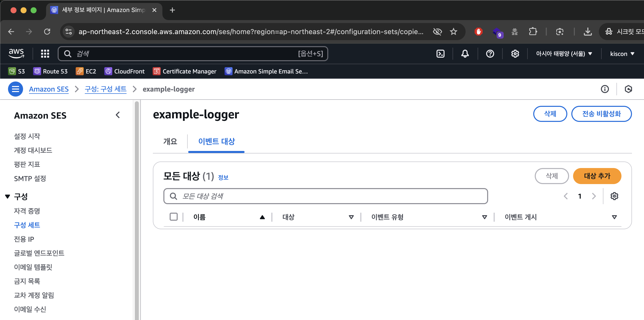Click the orange 대상 추가 button
The height and width of the screenshot is (320, 644).
597,176
